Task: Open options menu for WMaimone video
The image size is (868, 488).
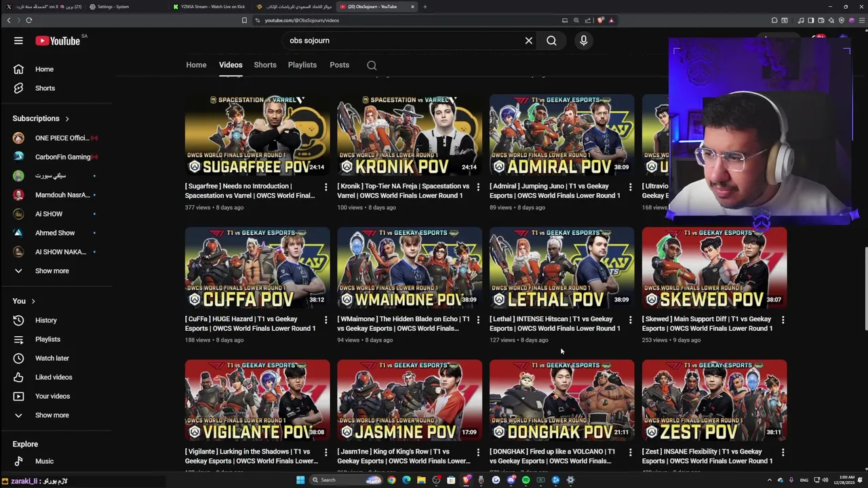Action: [478, 319]
